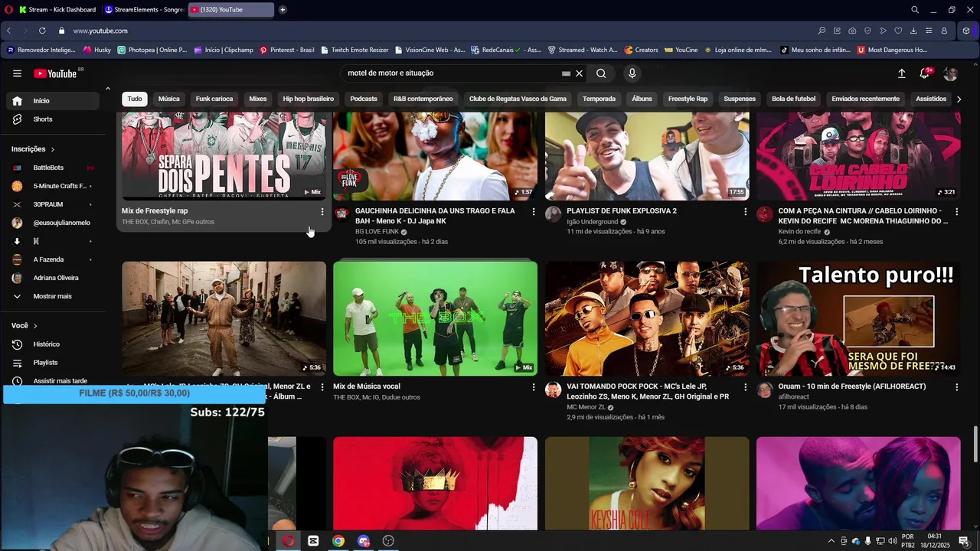Screen dimensions: 980x551
Task: Open the notifications bell
Action: click(925, 73)
